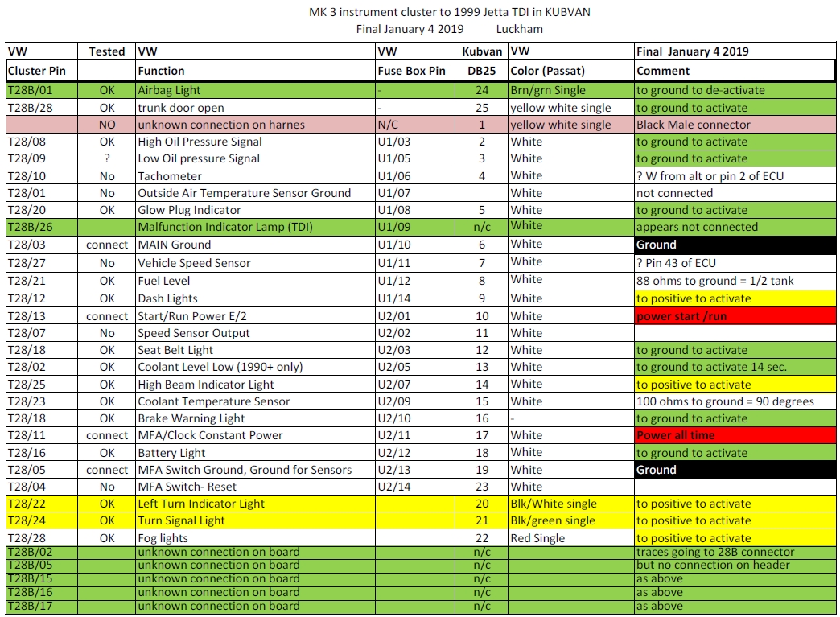The image size is (840, 617).
Task: Select the '88 ohms to ground' comment
Action: coord(735,280)
